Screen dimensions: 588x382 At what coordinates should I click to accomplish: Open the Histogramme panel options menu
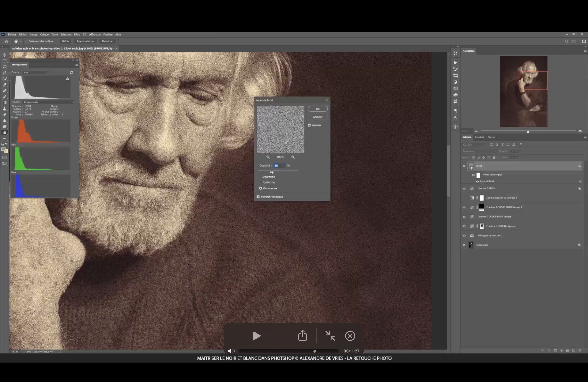click(77, 65)
